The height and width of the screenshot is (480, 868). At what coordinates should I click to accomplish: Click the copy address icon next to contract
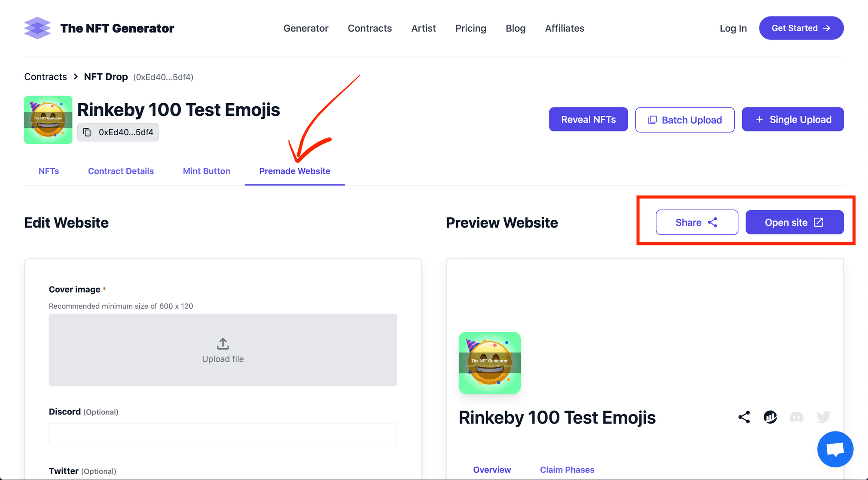[88, 132]
